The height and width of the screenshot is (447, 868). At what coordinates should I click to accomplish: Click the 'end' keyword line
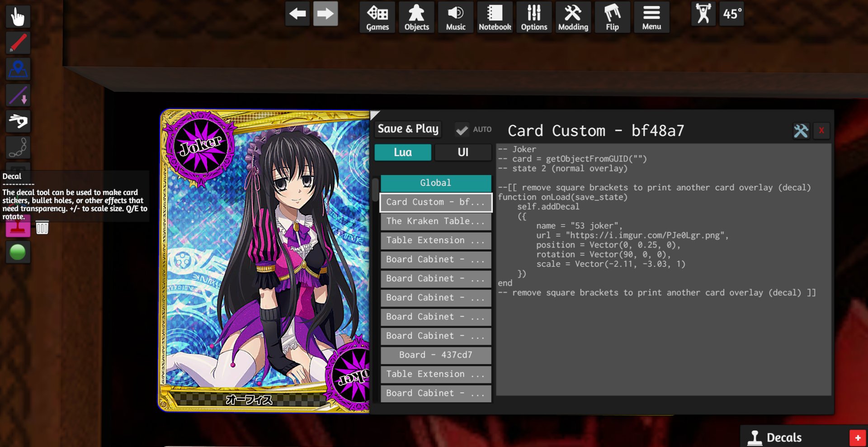[505, 283]
